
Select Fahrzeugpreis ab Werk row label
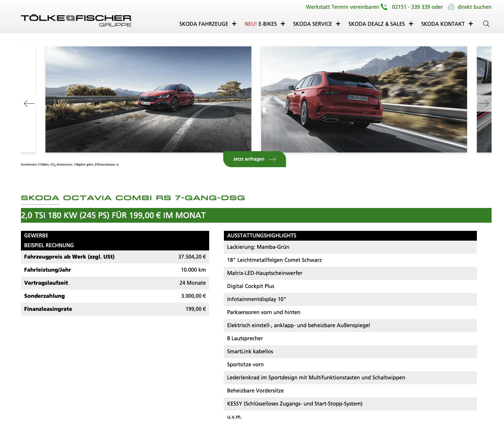(x=69, y=257)
